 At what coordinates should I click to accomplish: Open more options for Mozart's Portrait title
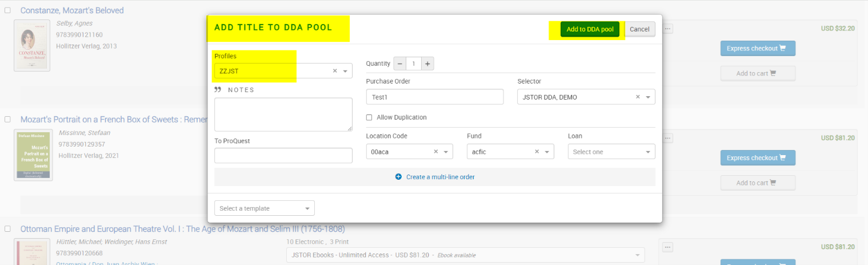point(667,138)
